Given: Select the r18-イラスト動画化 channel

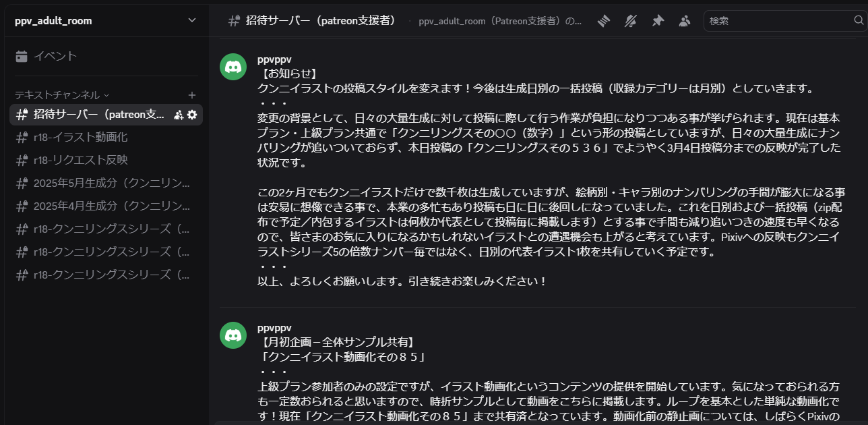Looking at the screenshot, I should pyautogui.click(x=106, y=137).
